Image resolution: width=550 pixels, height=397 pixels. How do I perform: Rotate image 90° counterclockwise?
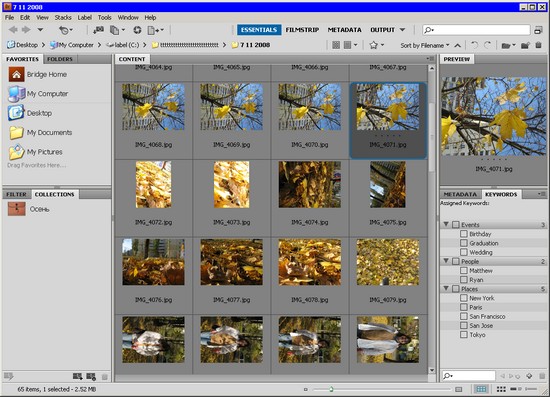click(475, 45)
